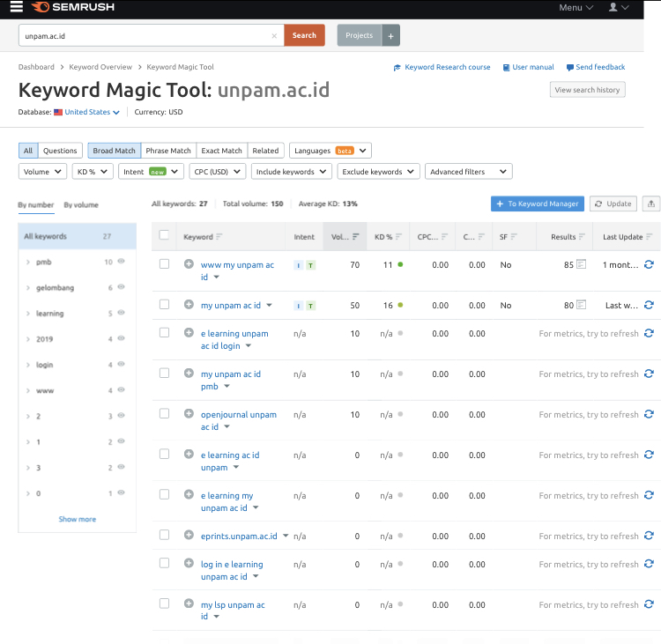Check the 'e learning ac id unpam' row
The width and height of the screenshot is (661, 644).
(x=164, y=455)
